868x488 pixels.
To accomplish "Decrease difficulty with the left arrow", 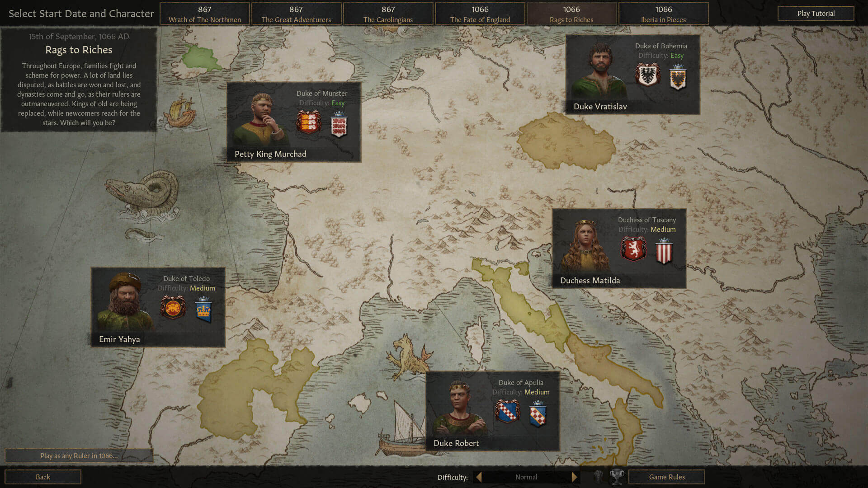I will click(479, 477).
